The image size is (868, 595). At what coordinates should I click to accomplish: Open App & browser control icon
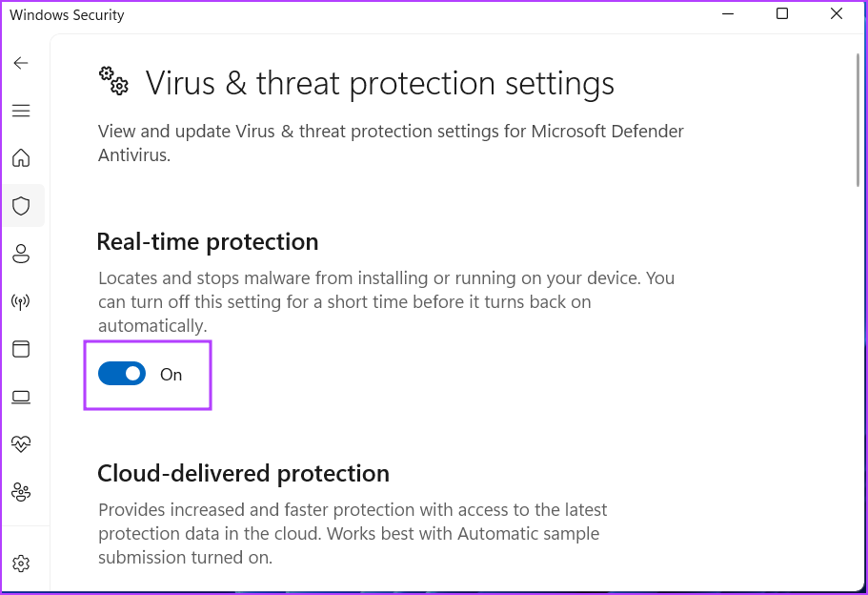[21, 349]
